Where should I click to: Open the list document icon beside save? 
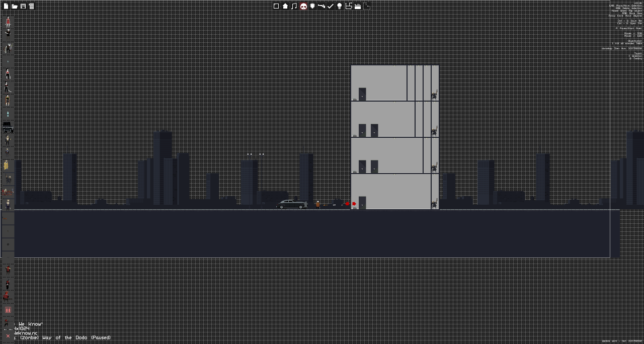(x=31, y=6)
